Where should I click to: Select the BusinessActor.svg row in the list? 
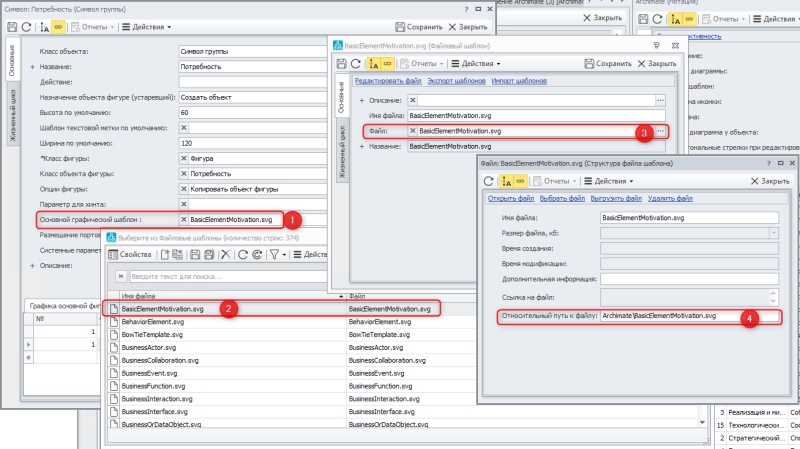152,348
